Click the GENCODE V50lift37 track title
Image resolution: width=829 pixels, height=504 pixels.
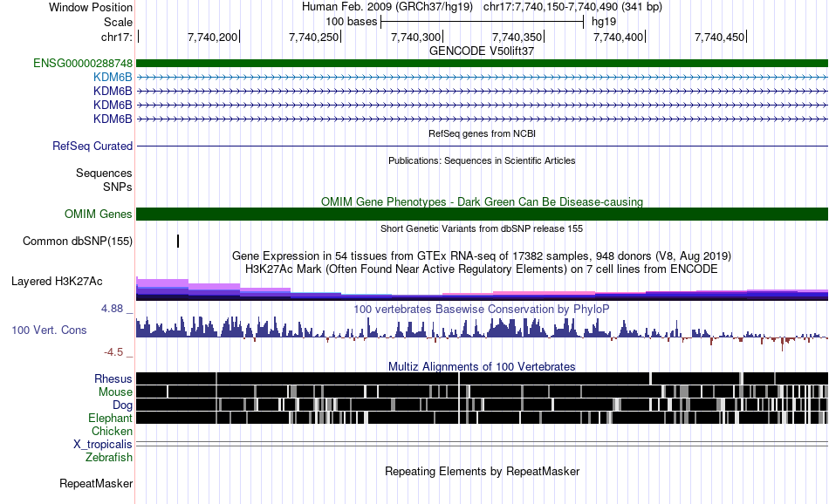tap(482, 51)
